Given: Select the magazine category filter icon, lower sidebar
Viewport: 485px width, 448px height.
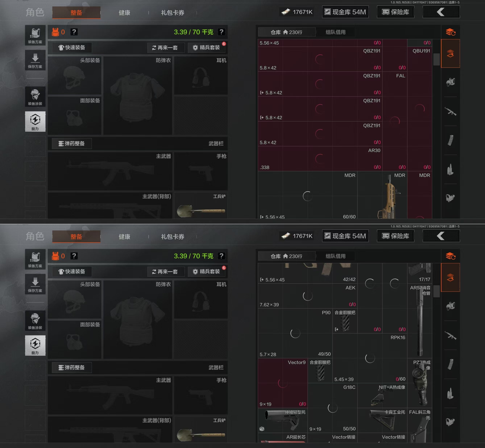Looking at the screenshot, I should [x=450, y=364].
